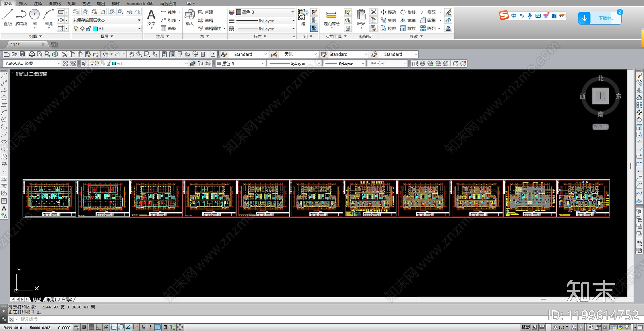Image resolution: width=644 pixels, height=331 pixels.
Task: Activate the 定距等分 measure tool
Action: coord(332,19)
